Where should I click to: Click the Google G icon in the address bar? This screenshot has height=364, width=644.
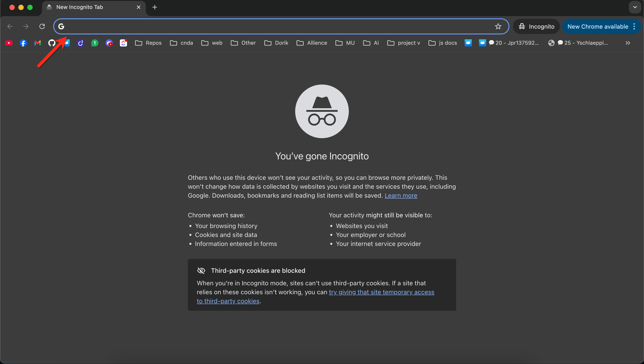point(61,26)
